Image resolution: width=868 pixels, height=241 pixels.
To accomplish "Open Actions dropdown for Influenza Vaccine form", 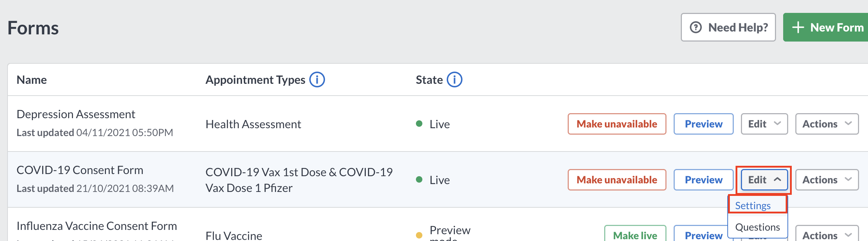I will click(x=827, y=233).
